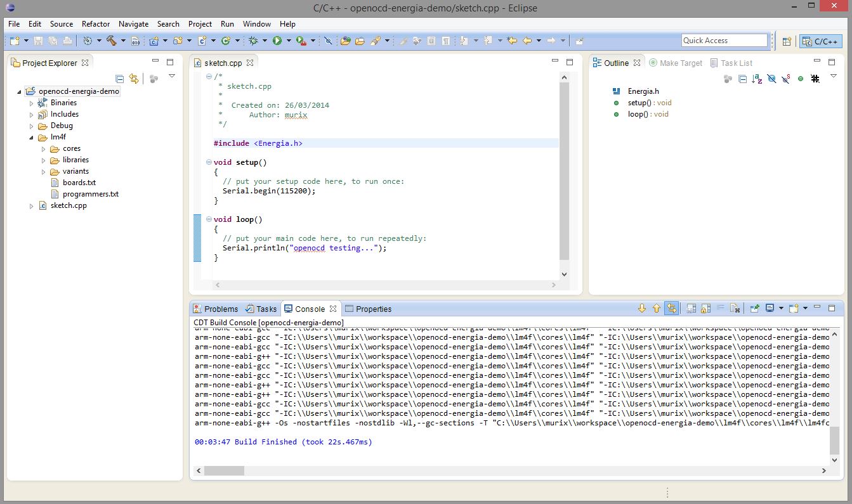Screen dimensions: 852x504
Task: Toggle Hide Inactive Elements in Outline
Action: pyautogui.click(x=815, y=79)
